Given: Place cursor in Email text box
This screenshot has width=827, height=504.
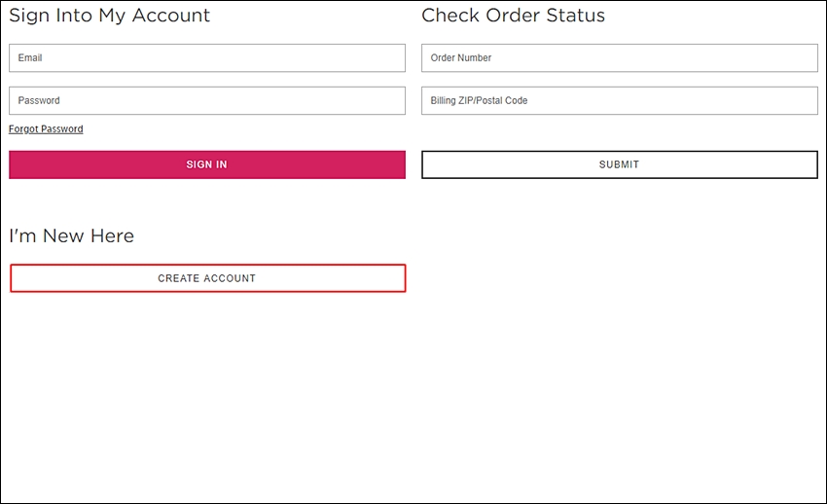Looking at the screenshot, I should pyautogui.click(x=206, y=58).
